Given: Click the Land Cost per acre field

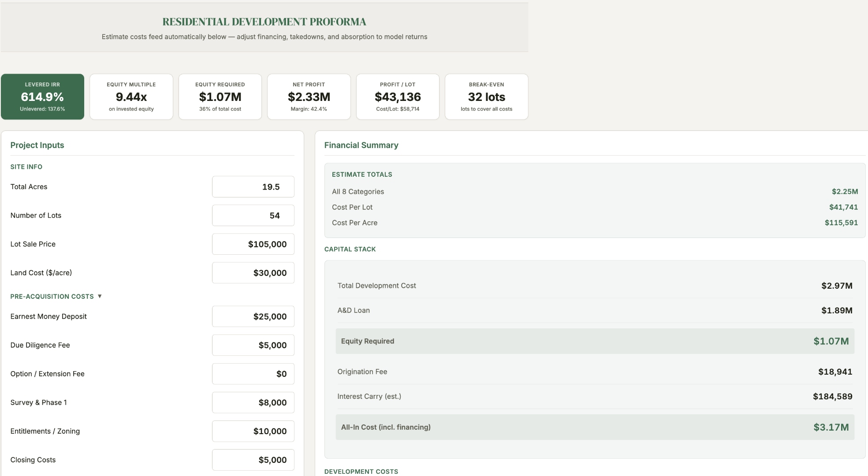Looking at the screenshot, I should click(x=253, y=272).
